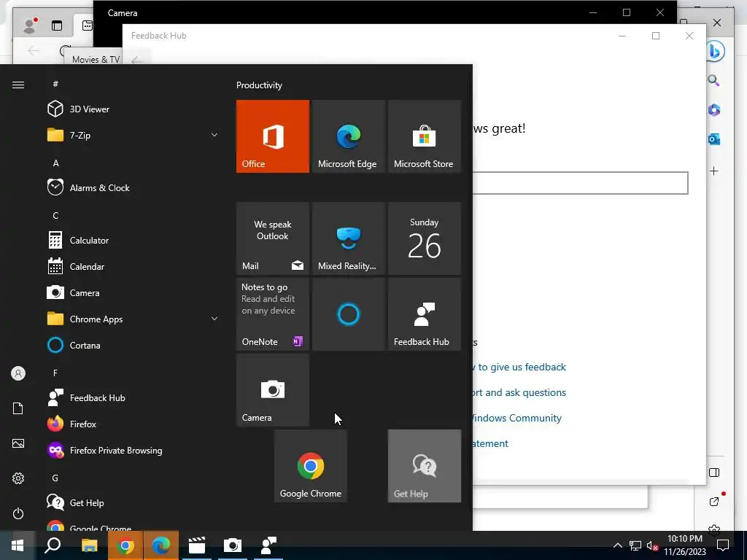This screenshot has height=560, width=747.
Task: Open Pictures from Start sidebar
Action: tap(18, 443)
